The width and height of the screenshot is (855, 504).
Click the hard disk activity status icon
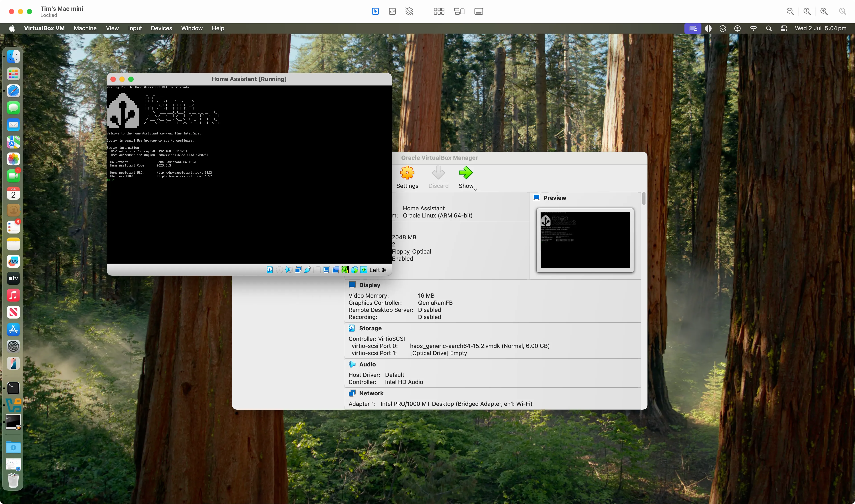click(x=270, y=270)
